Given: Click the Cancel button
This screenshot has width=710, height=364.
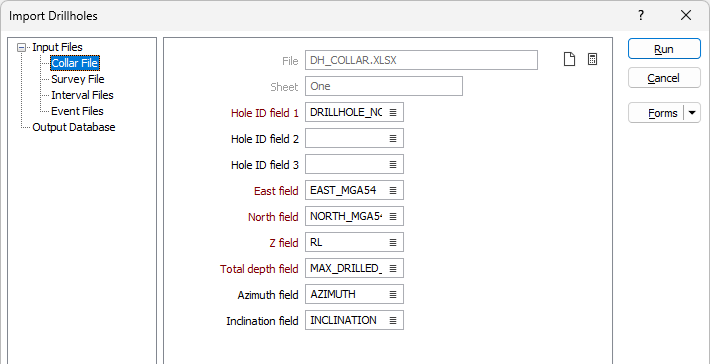Looking at the screenshot, I should pyautogui.click(x=664, y=78).
